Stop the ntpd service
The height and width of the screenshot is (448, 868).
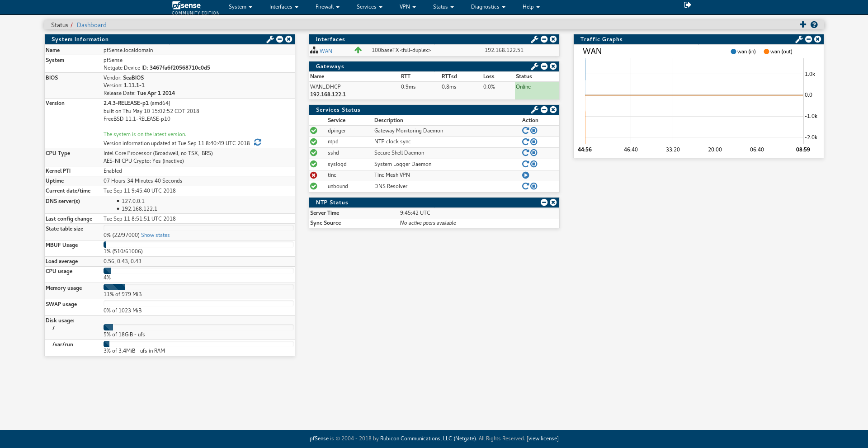click(534, 142)
